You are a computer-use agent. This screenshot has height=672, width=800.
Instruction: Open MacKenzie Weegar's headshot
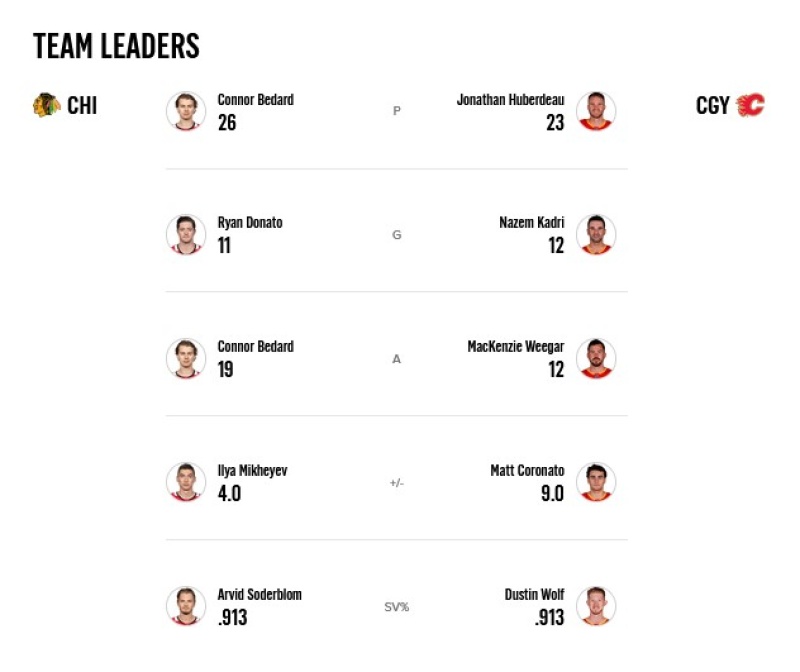point(596,358)
